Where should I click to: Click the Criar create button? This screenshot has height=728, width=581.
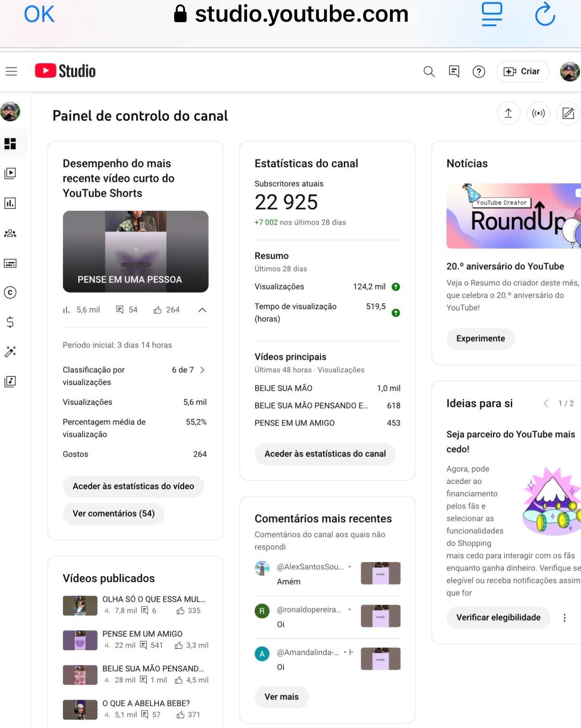[523, 71]
